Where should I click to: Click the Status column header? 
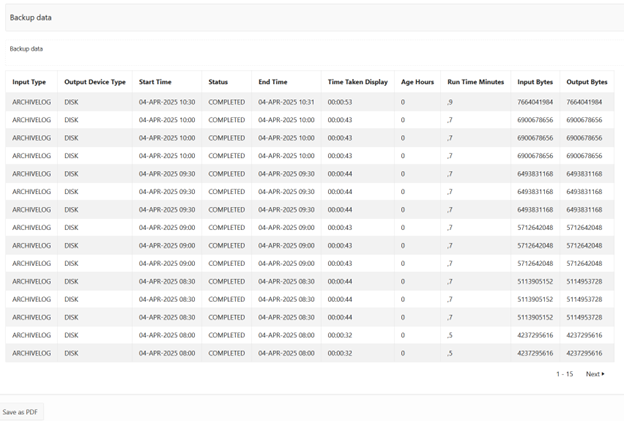[x=218, y=82]
